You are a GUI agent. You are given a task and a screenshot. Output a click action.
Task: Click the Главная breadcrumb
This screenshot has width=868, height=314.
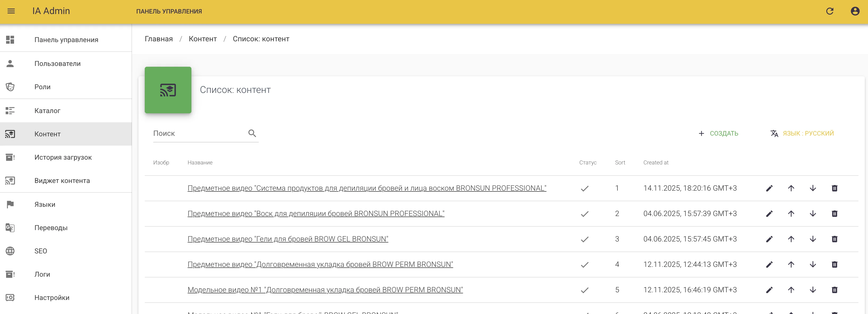158,39
